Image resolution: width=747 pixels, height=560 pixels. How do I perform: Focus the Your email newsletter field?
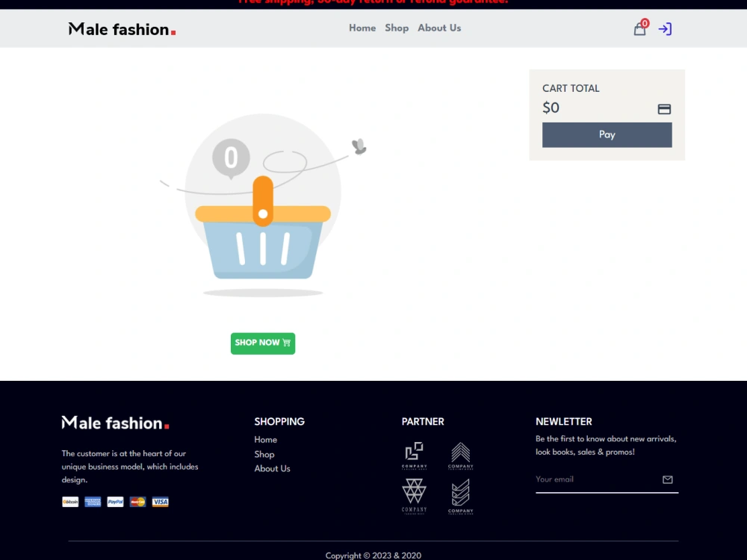click(x=598, y=479)
